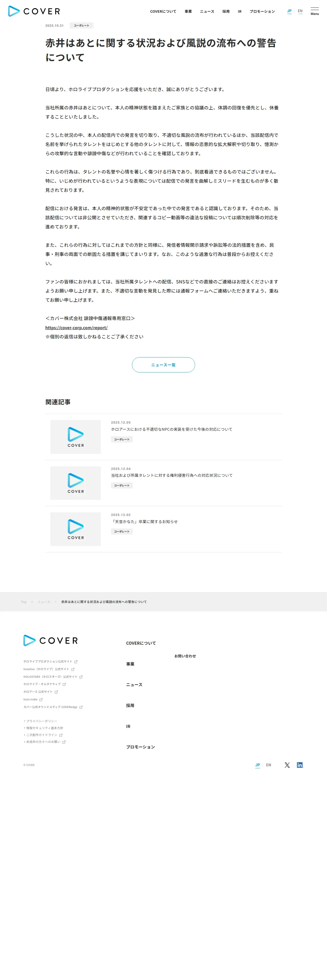Click the コーポレート tag under the article date

[81, 25]
